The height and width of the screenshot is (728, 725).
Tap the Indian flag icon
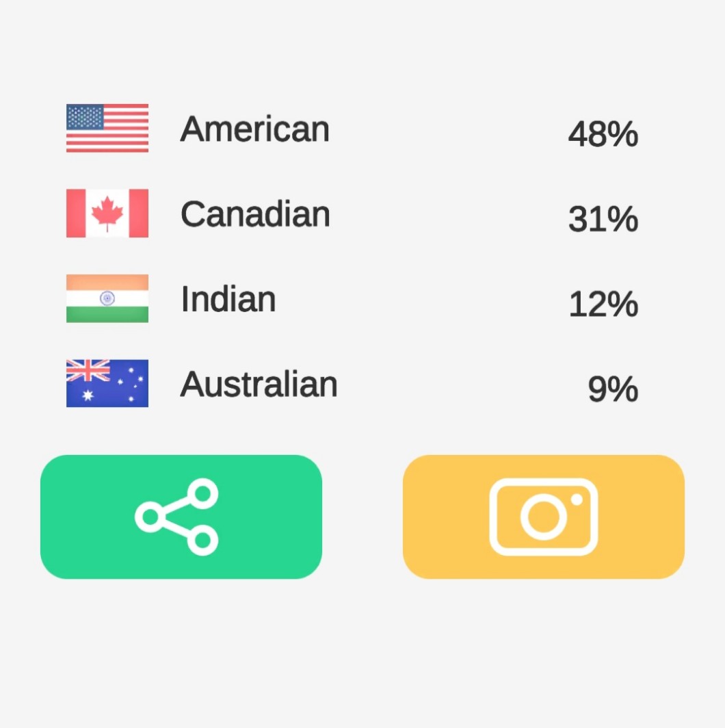click(x=107, y=298)
